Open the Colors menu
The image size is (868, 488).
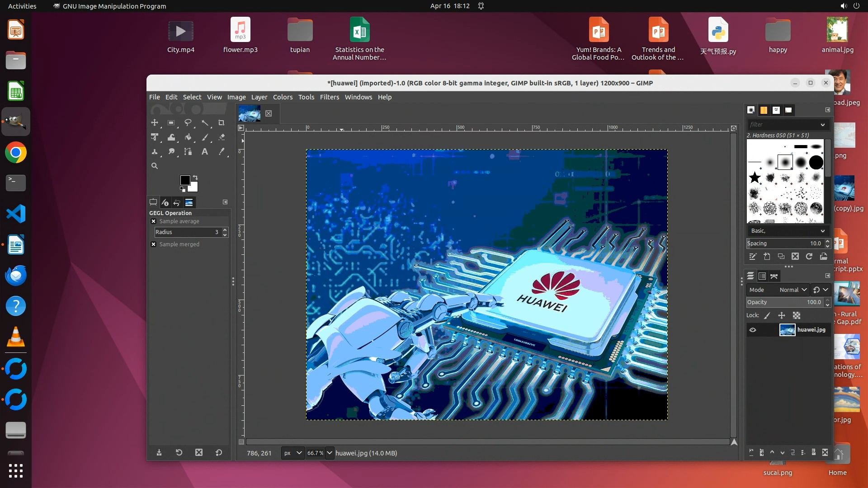tap(283, 97)
